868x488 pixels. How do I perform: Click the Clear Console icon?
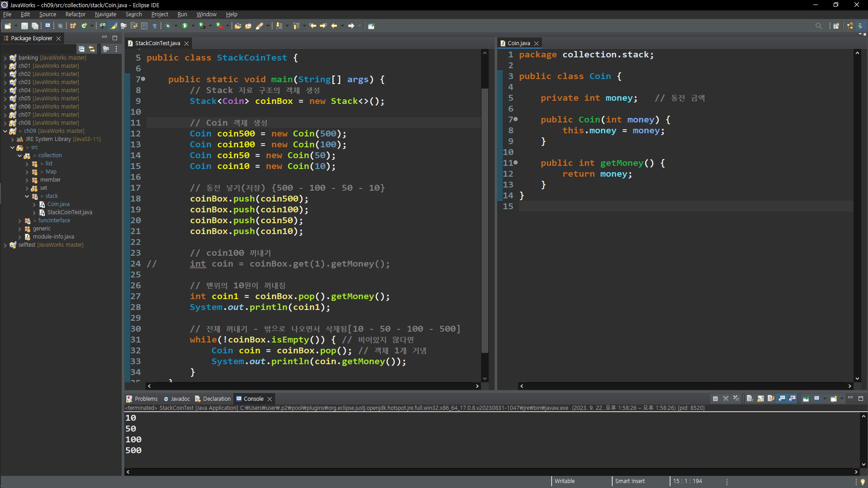coord(750,399)
